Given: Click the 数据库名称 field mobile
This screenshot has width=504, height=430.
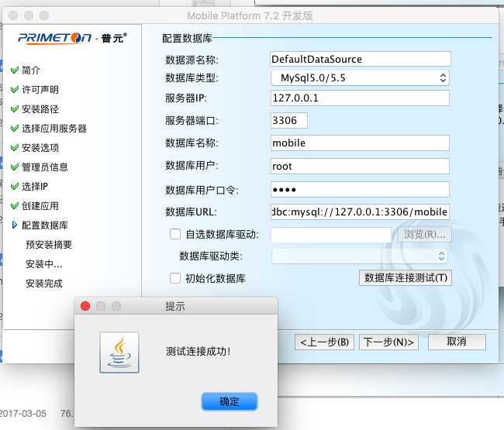Looking at the screenshot, I should point(360,143).
